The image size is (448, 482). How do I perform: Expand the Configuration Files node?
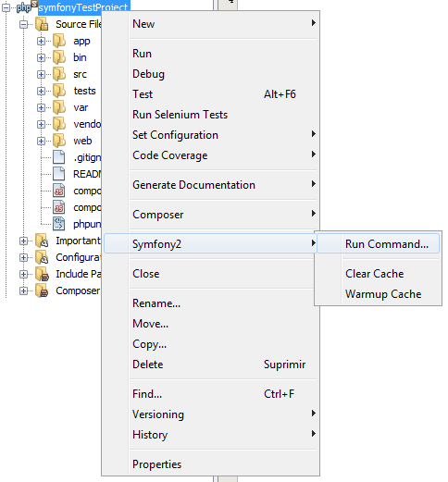[23, 257]
